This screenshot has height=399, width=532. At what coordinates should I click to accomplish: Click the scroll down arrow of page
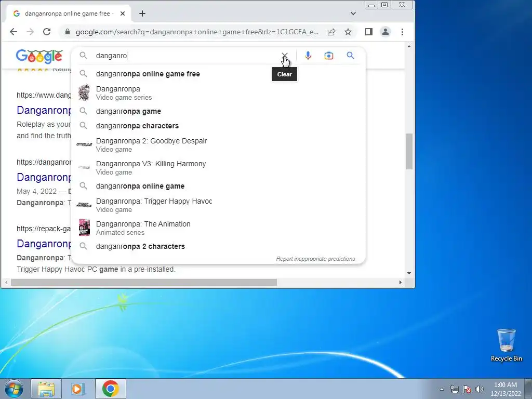tap(409, 273)
